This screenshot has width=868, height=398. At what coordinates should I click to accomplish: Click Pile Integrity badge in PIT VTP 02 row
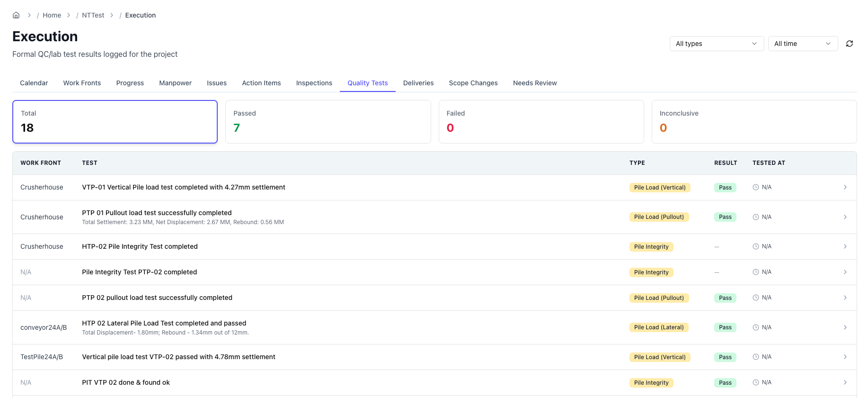click(651, 383)
